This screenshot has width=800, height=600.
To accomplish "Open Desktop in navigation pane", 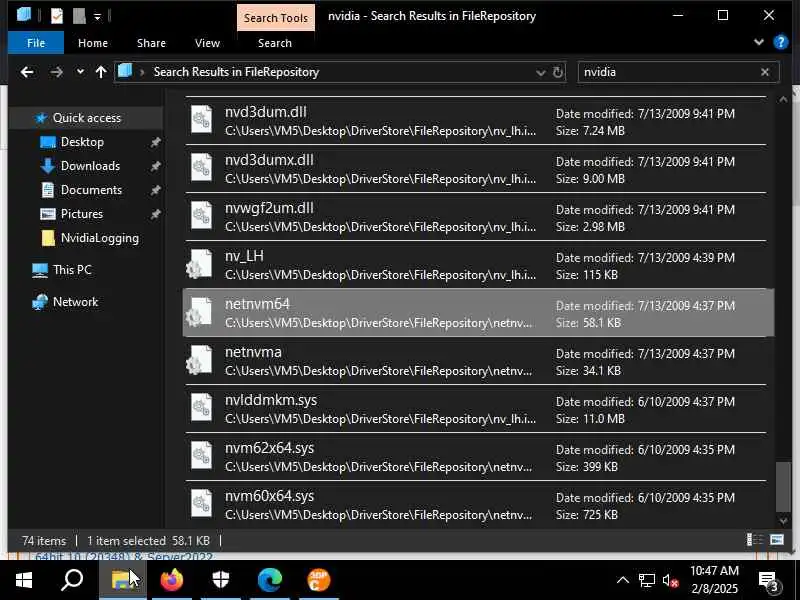I will [82, 142].
